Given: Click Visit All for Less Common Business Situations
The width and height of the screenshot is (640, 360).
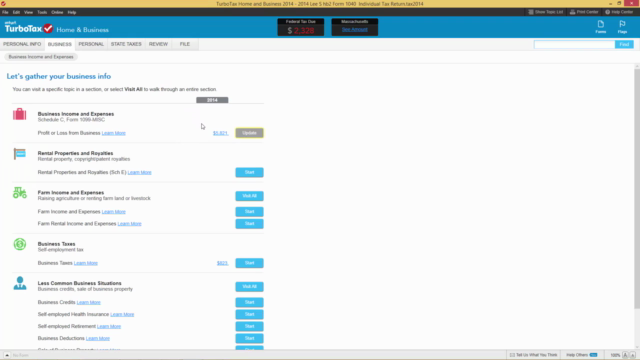Looking at the screenshot, I should pyautogui.click(x=249, y=287).
